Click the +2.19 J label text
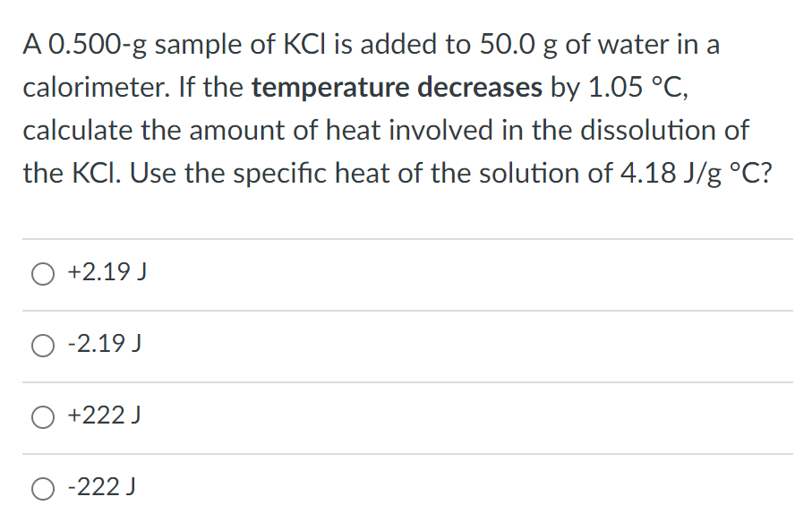 (104, 272)
